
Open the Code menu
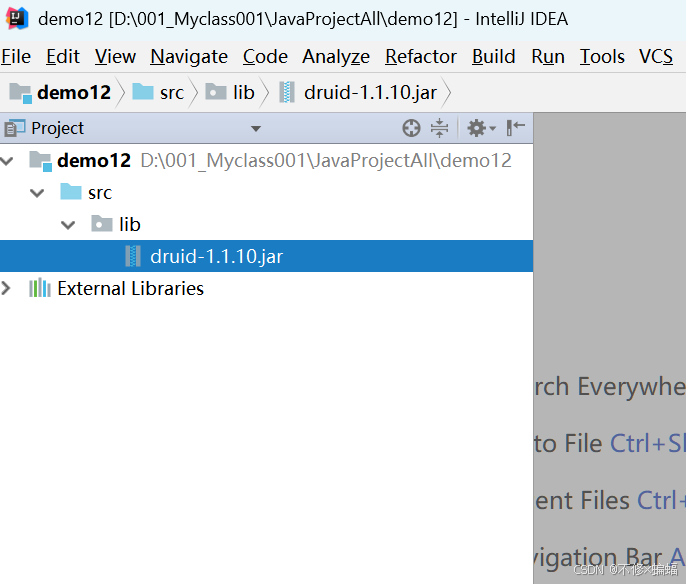(265, 56)
